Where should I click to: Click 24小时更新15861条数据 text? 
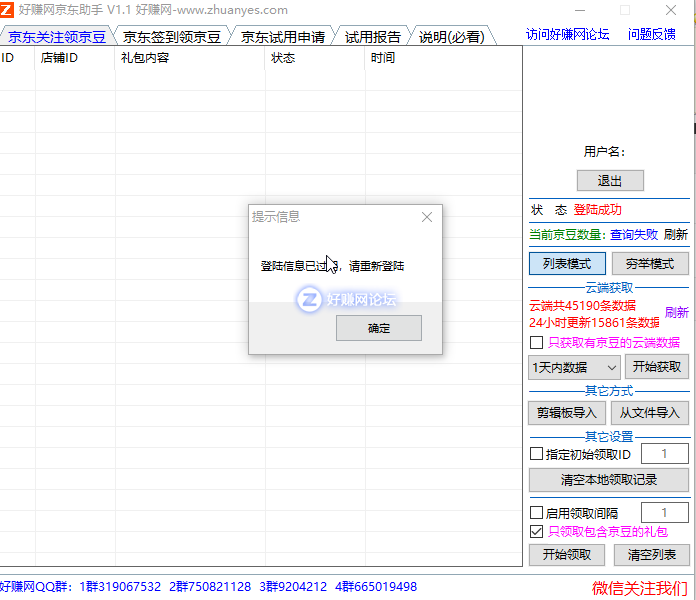[594, 322]
